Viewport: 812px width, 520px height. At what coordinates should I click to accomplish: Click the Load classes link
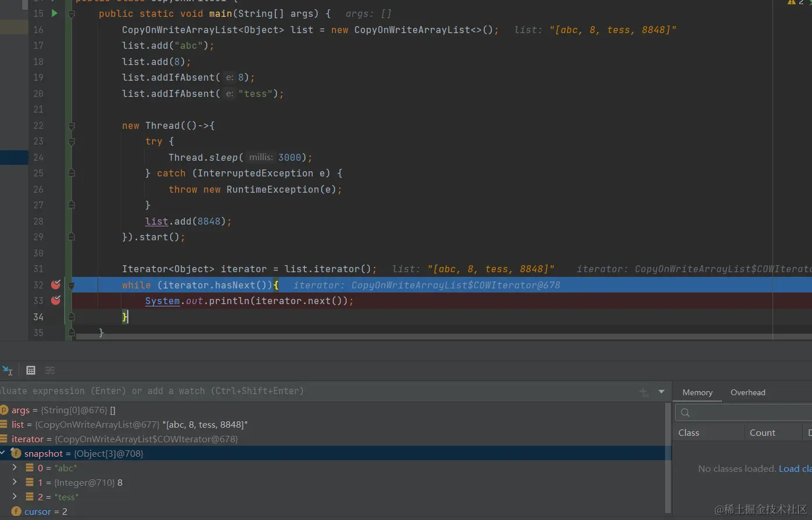tap(795, 468)
